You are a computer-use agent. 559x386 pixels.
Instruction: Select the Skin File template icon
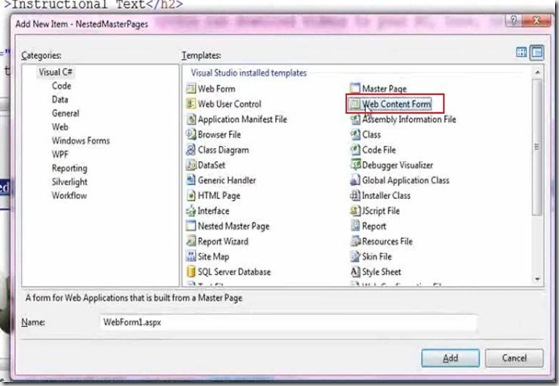[355, 256]
